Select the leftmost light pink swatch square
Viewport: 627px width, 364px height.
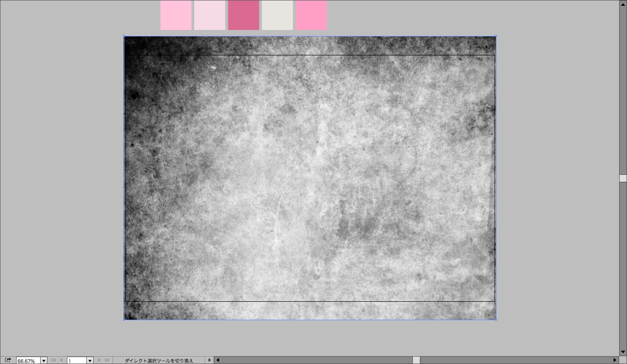[x=176, y=15]
